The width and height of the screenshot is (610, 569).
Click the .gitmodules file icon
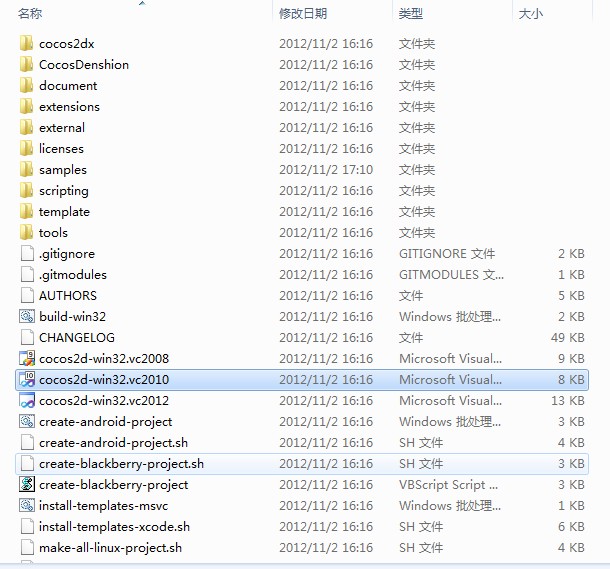(x=27, y=274)
